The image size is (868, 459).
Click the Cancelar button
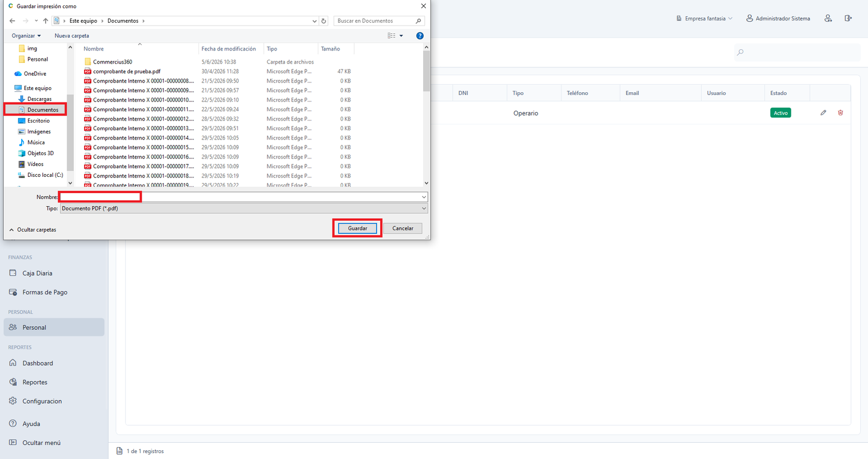point(403,228)
